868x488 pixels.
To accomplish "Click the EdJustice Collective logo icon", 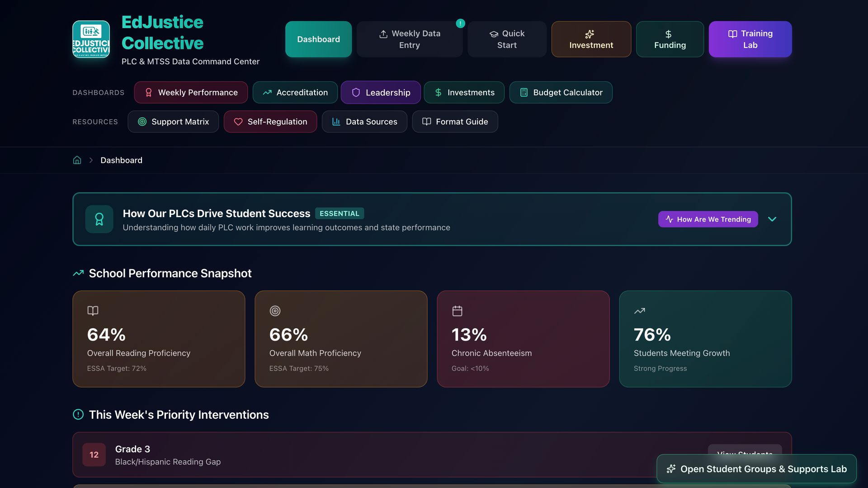I will (x=91, y=39).
